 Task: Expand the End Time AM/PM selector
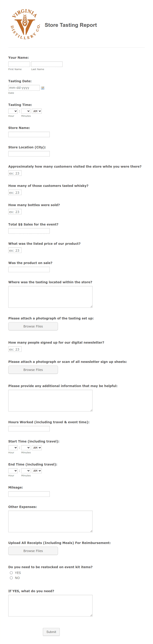pyautogui.click(x=37, y=471)
